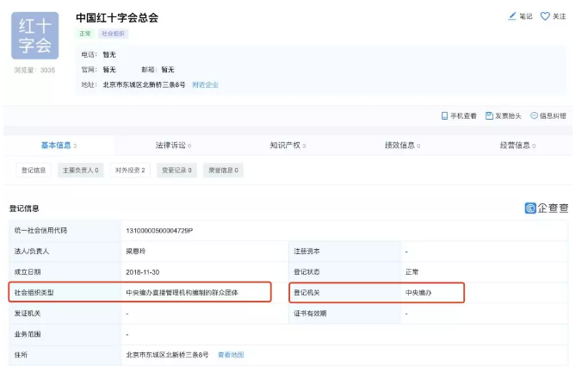Open the 查看地图 view map link

pyautogui.click(x=231, y=355)
